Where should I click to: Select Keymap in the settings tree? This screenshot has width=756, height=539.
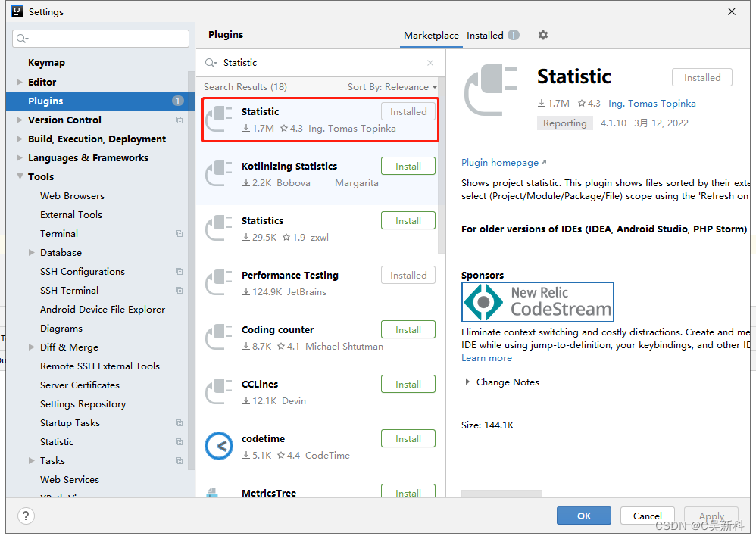tap(46, 63)
